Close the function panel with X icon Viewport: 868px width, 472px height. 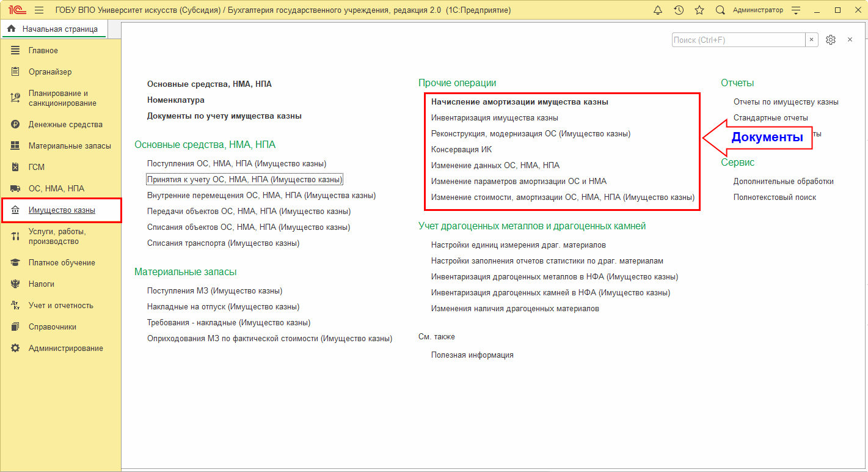pos(850,40)
